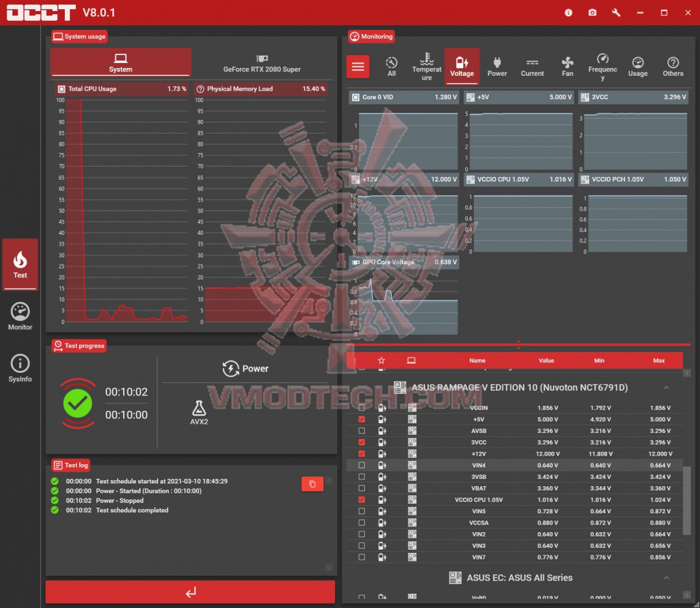Screen dimensions: 700x608
Task: Uncheck the 3VCC sensor checkbox
Action: tap(362, 442)
